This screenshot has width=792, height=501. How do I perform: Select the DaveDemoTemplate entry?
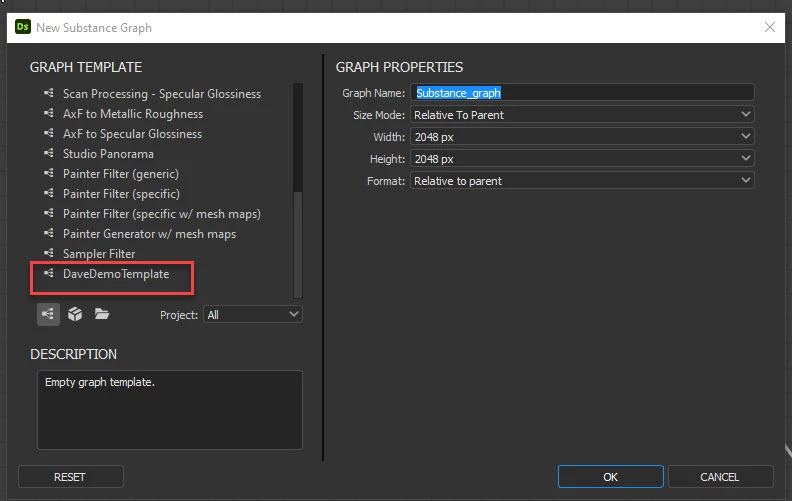pyautogui.click(x=116, y=274)
